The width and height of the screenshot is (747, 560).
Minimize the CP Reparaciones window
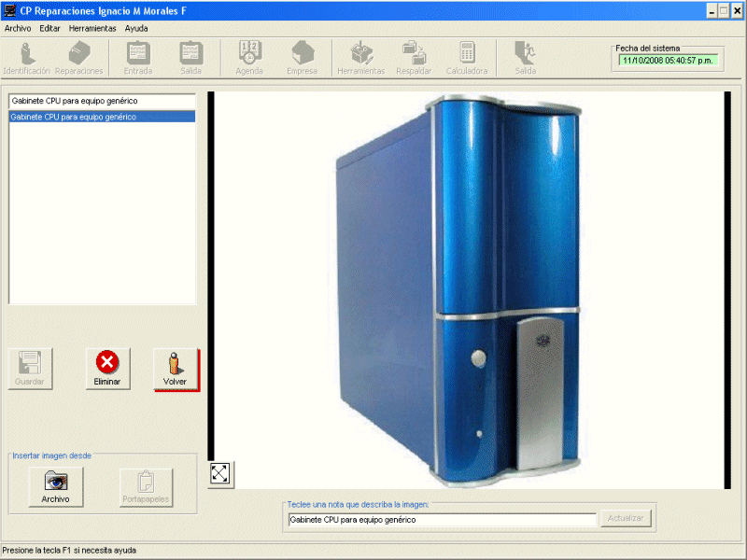click(x=712, y=11)
